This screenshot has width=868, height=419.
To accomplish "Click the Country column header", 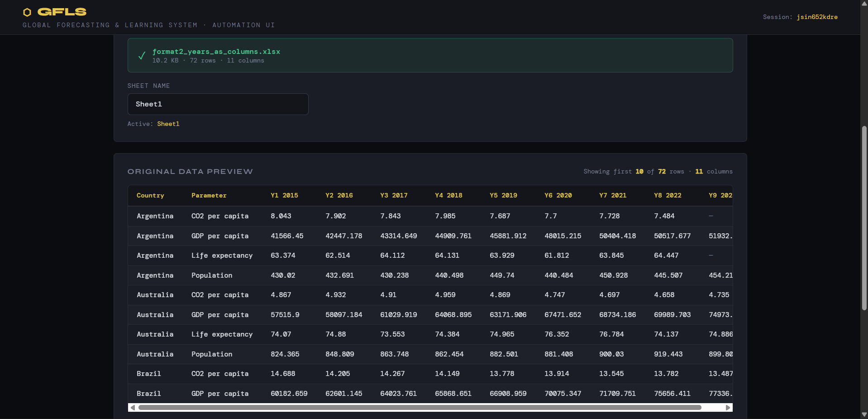I will (x=150, y=195).
